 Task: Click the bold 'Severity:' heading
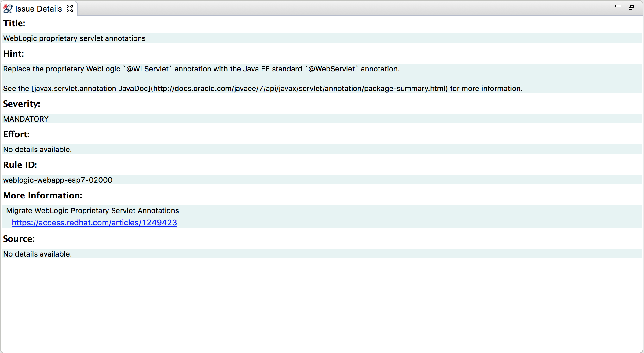click(22, 104)
